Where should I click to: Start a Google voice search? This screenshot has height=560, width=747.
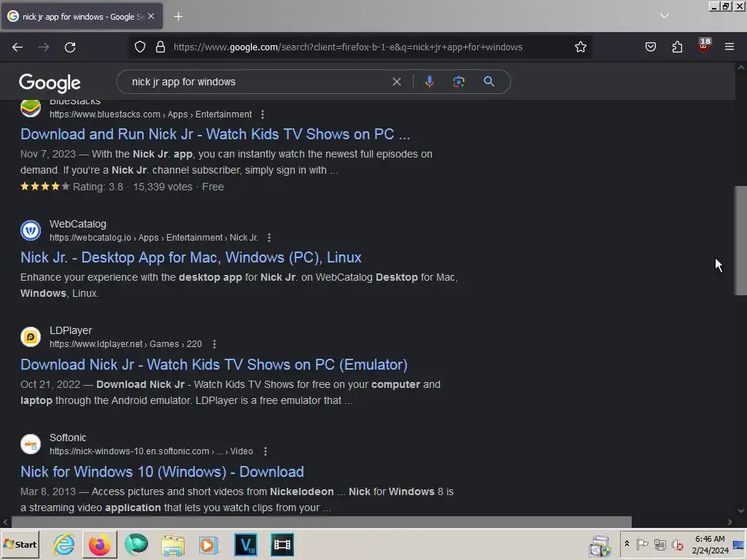[429, 82]
